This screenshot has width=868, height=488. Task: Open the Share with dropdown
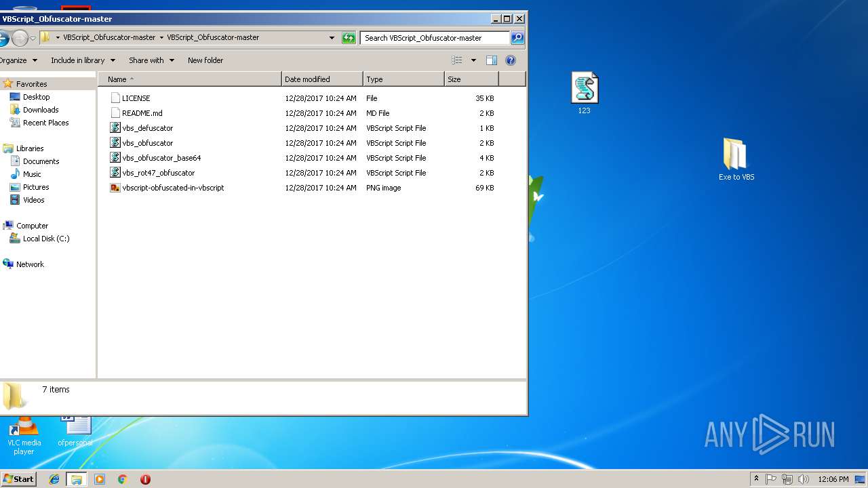coord(151,60)
